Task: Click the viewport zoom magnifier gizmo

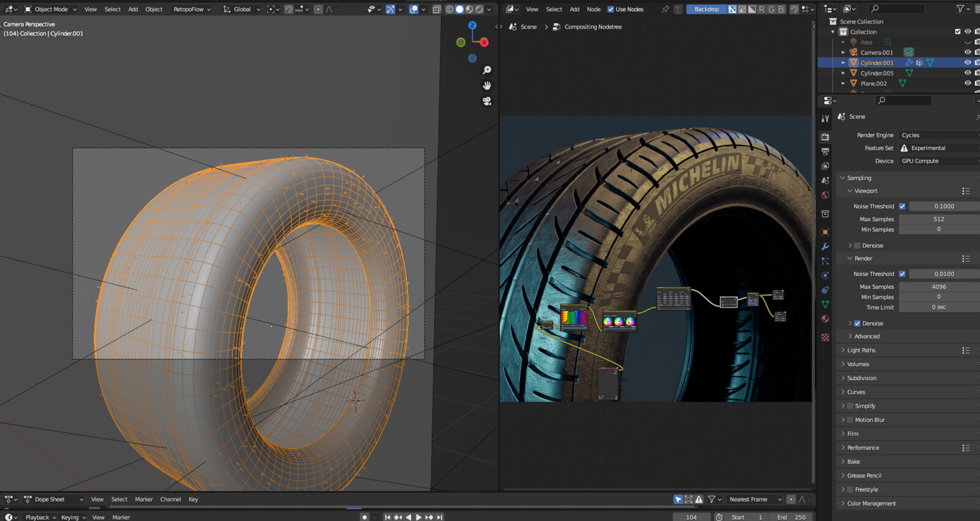Action: pos(487,70)
